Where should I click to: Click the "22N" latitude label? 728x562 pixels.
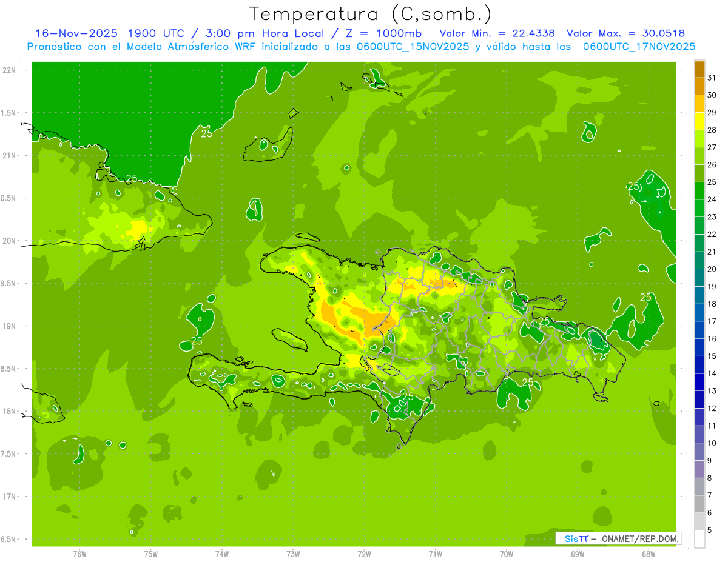[x=10, y=70]
